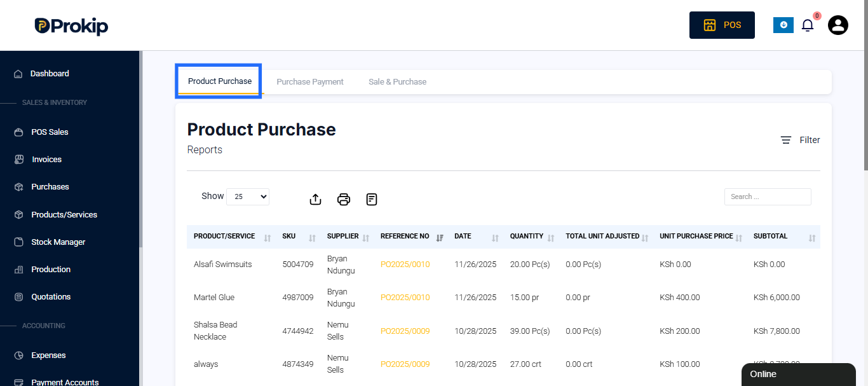Screen dimensions: 868x386
Task: Open Quotations menu item
Action: 51,297
